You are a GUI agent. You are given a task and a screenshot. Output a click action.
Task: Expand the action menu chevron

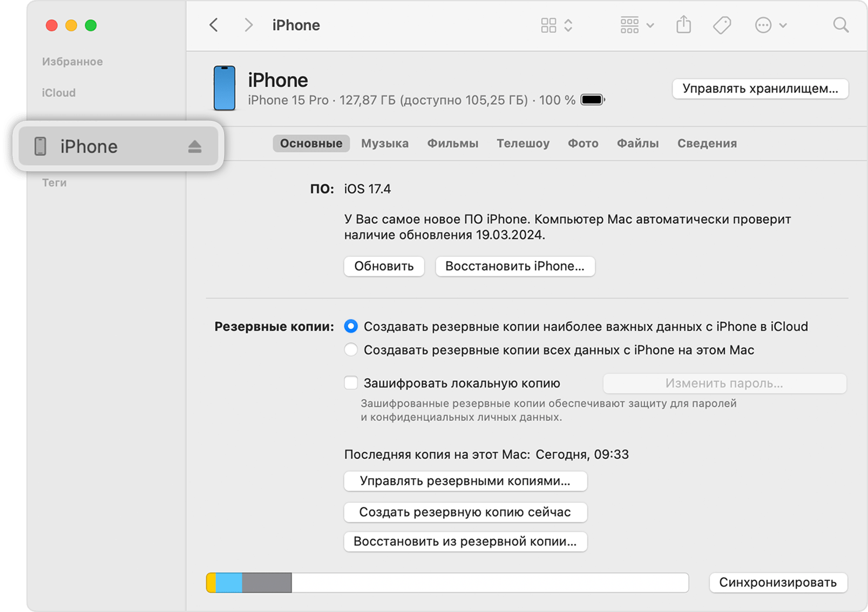click(x=783, y=25)
